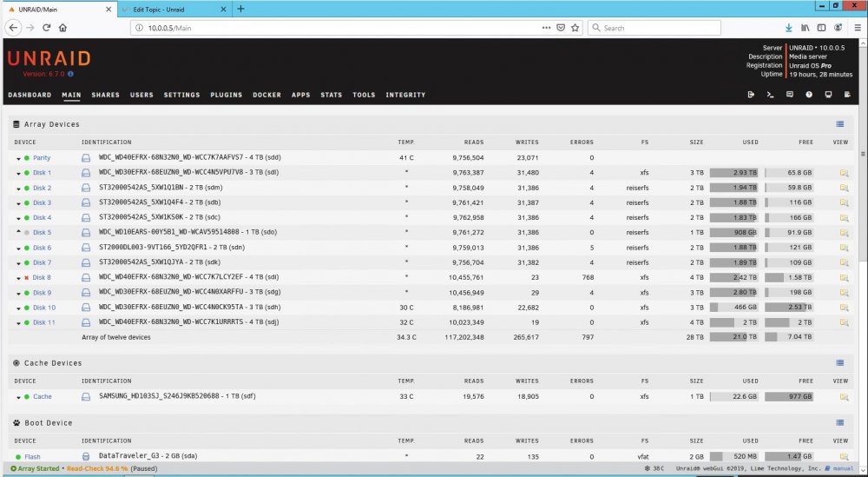
Task: Toggle Boot Device list view icon
Action: click(839, 423)
